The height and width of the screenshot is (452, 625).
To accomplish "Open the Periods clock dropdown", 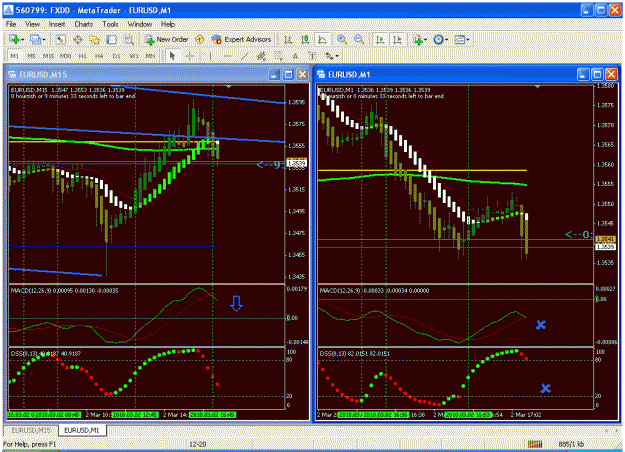I will click(440, 39).
